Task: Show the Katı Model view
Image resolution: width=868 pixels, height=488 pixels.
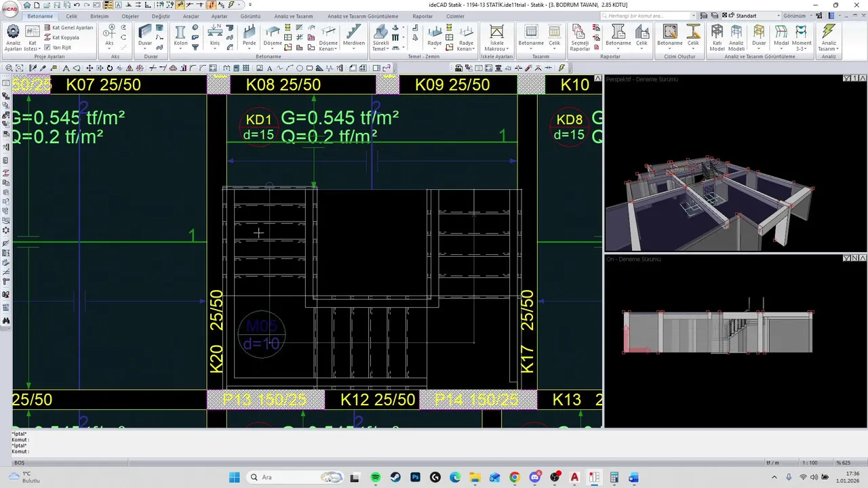Action: click(x=717, y=38)
